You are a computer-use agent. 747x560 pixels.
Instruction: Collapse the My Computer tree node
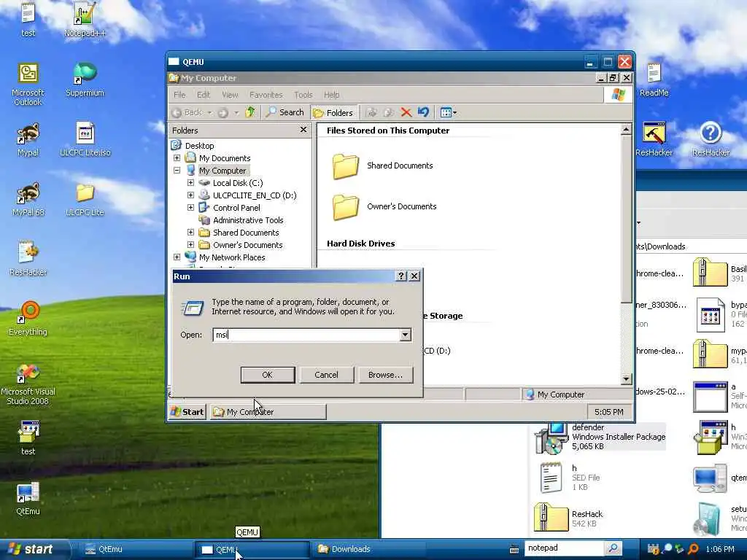tap(177, 170)
